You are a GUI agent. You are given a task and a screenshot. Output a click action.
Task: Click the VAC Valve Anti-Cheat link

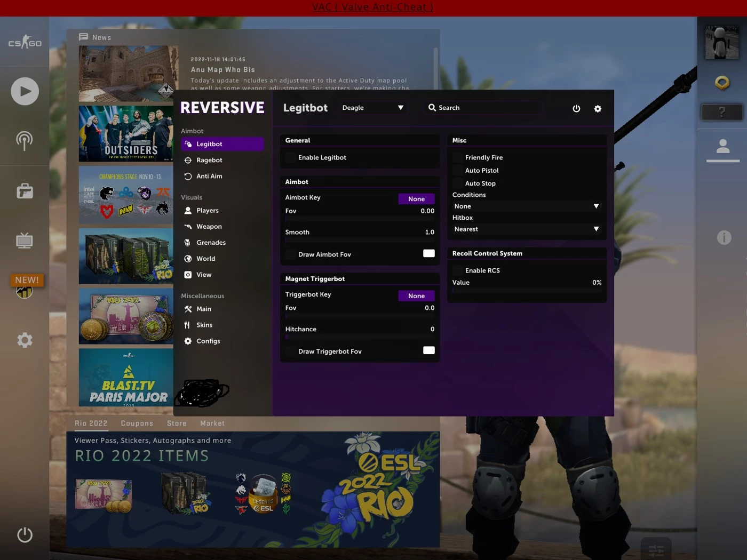[372, 7]
